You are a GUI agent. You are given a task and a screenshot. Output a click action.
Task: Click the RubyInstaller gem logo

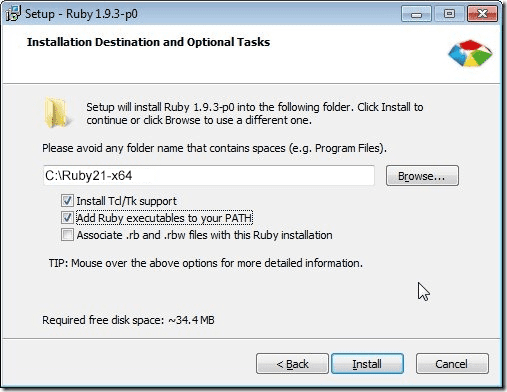(x=470, y=53)
